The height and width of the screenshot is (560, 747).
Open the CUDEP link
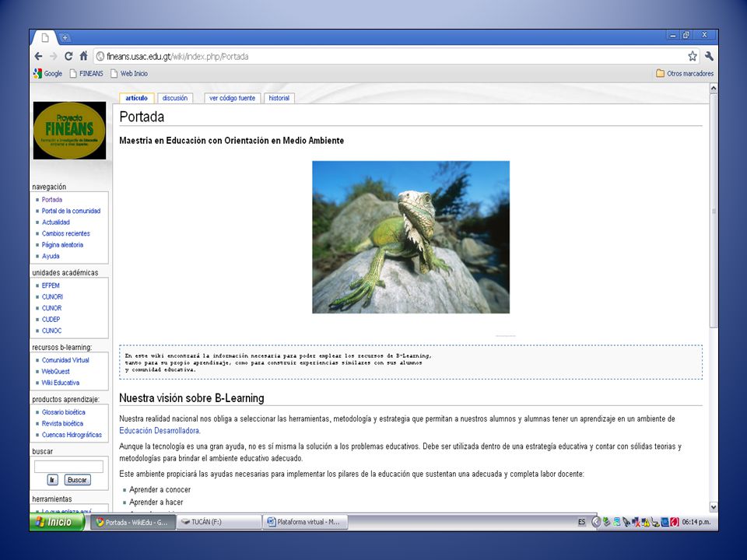51,320
